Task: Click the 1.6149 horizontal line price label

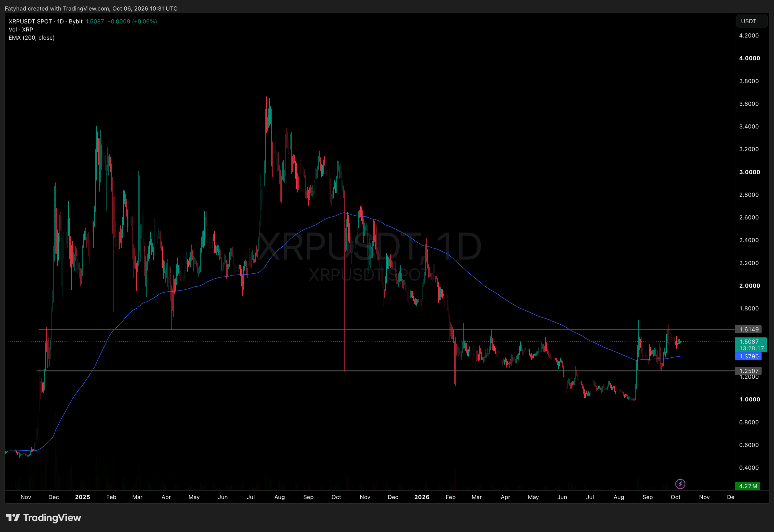Action: (x=749, y=329)
